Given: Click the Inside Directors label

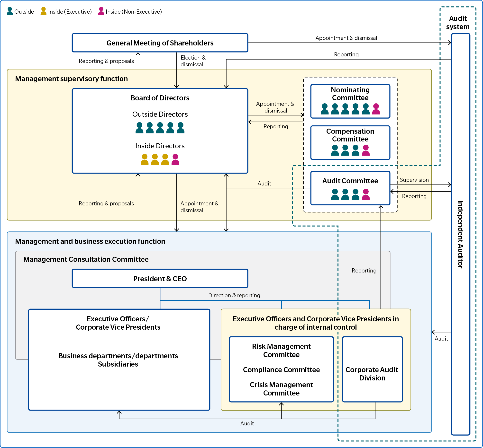Looking at the screenshot, I should tap(160, 146).
